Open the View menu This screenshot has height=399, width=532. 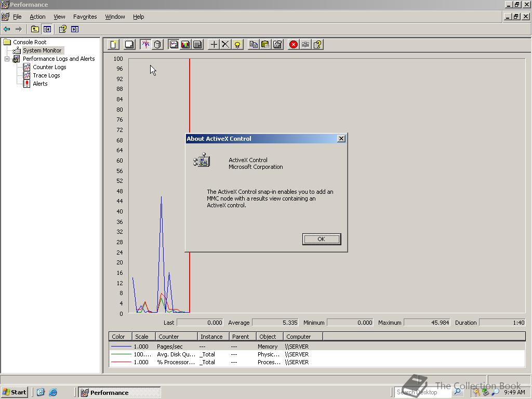[x=59, y=17]
